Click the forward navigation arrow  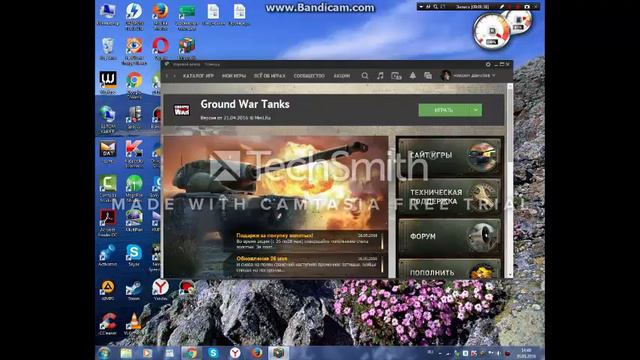tap(175, 76)
